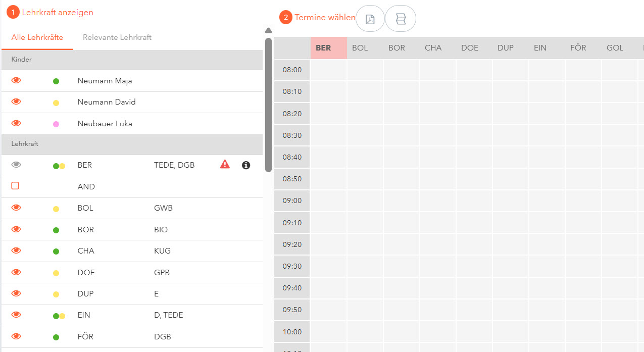Click the scroll-up arrow of teacher list
644x352 pixels.
pyautogui.click(x=269, y=30)
